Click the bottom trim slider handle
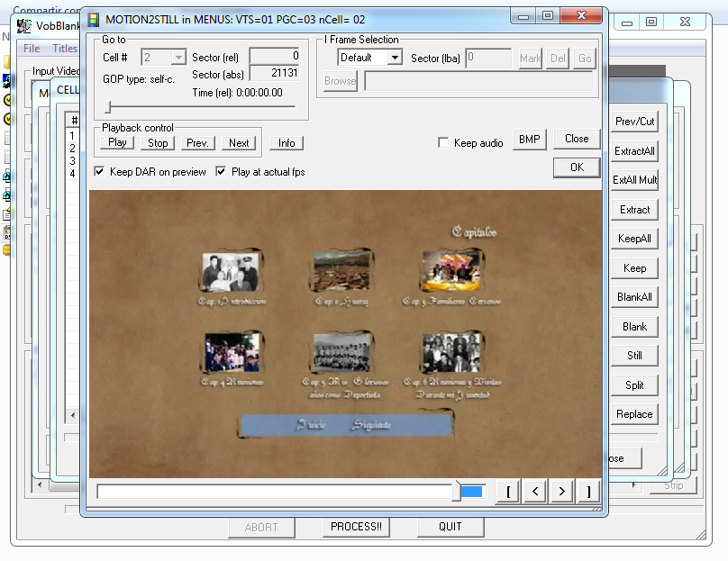 point(457,492)
